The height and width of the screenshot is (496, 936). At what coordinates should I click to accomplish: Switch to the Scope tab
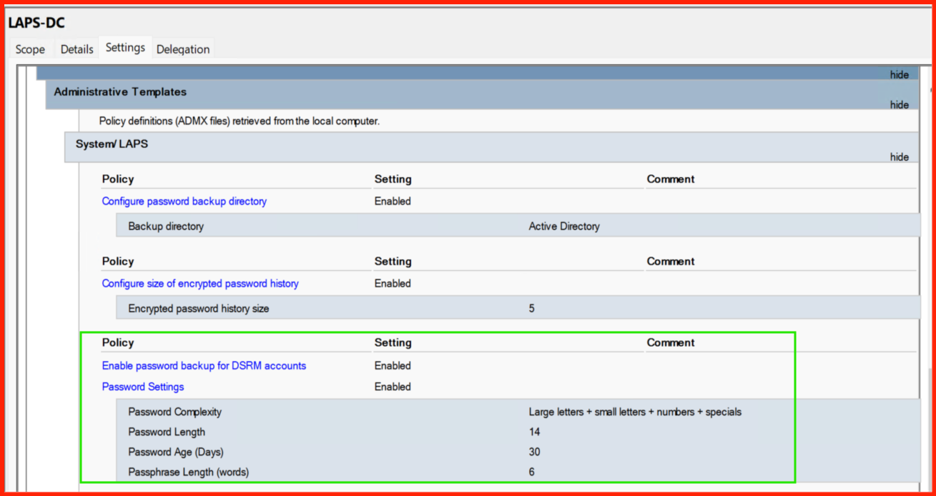point(30,50)
